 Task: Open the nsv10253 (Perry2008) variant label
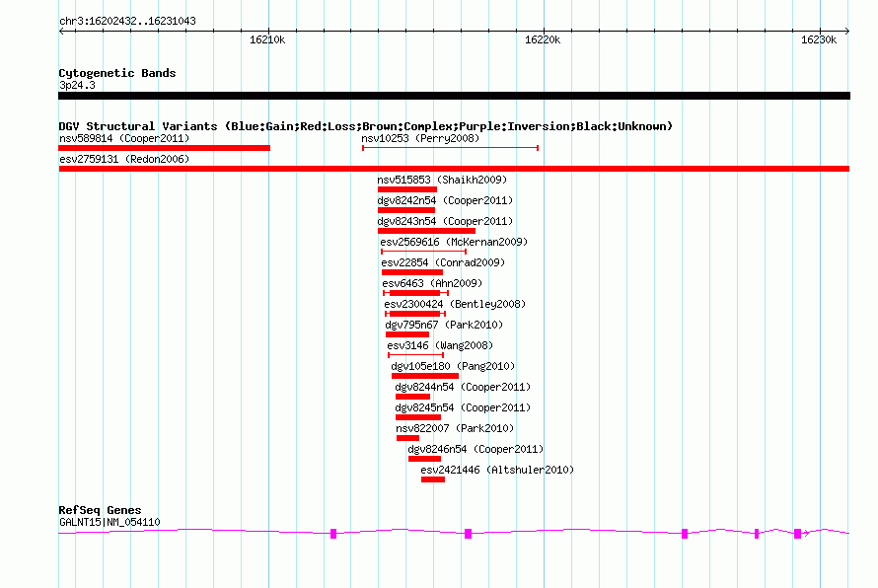tap(420, 138)
